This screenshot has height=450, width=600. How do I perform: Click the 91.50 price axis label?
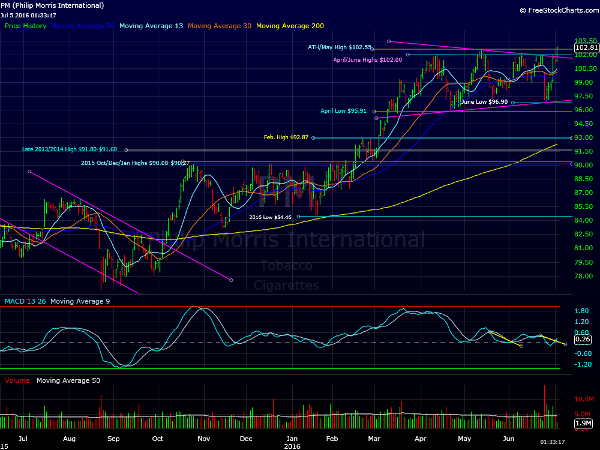tap(584, 151)
